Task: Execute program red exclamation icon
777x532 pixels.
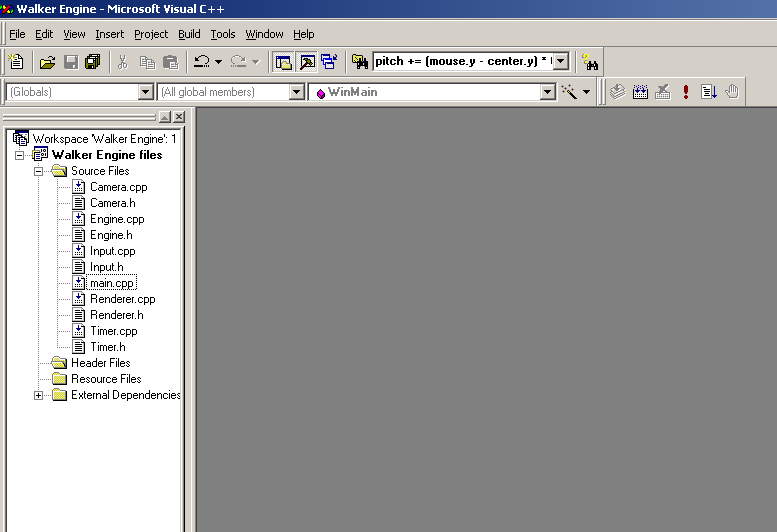Action: (x=686, y=92)
